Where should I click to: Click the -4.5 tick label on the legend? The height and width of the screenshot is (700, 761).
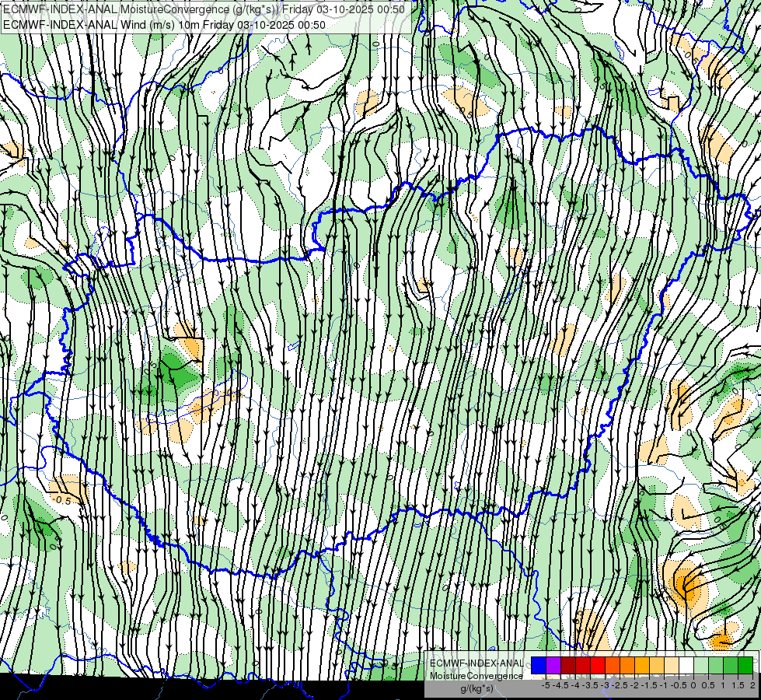point(561,685)
